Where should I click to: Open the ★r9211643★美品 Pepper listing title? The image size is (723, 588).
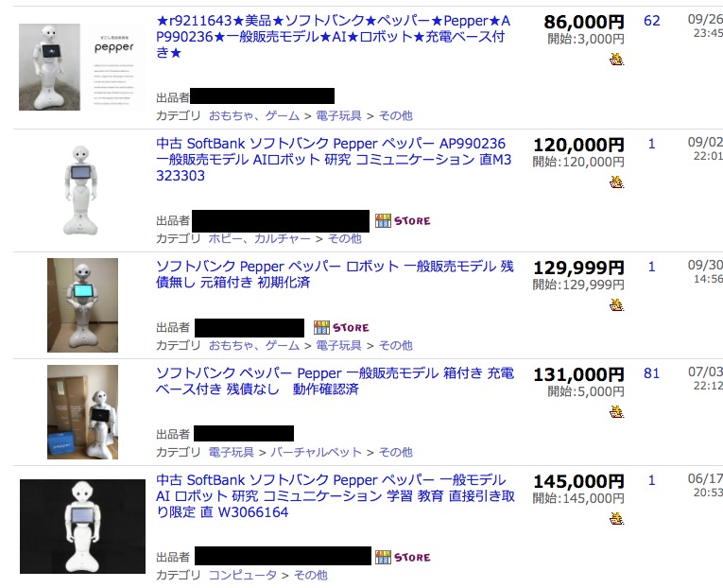334,37
